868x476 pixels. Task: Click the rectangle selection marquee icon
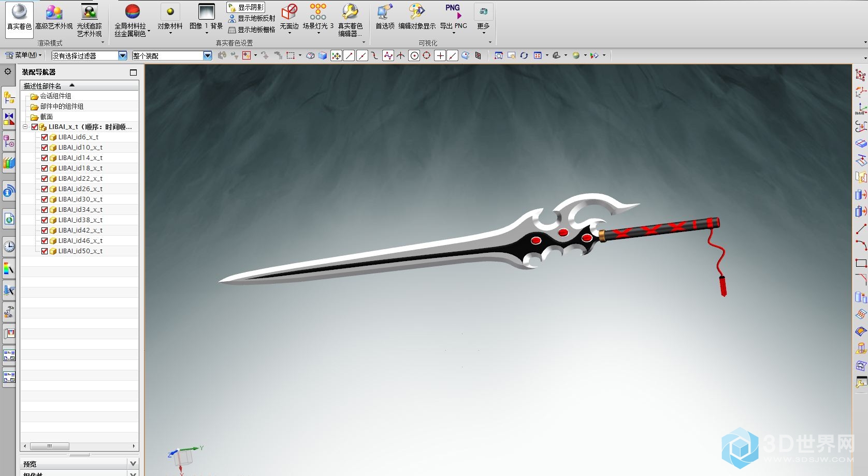tap(291, 55)
